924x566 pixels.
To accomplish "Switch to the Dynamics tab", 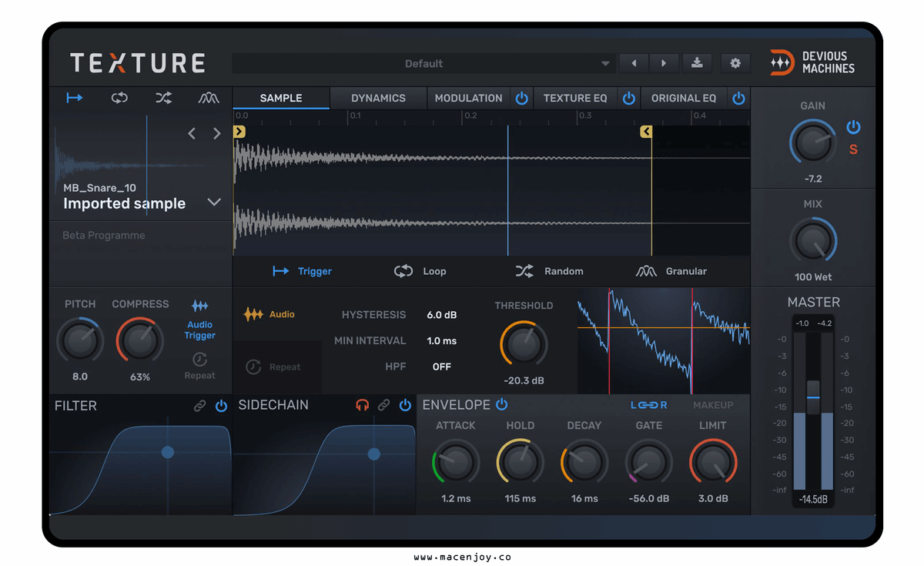I will coord(378,98).
